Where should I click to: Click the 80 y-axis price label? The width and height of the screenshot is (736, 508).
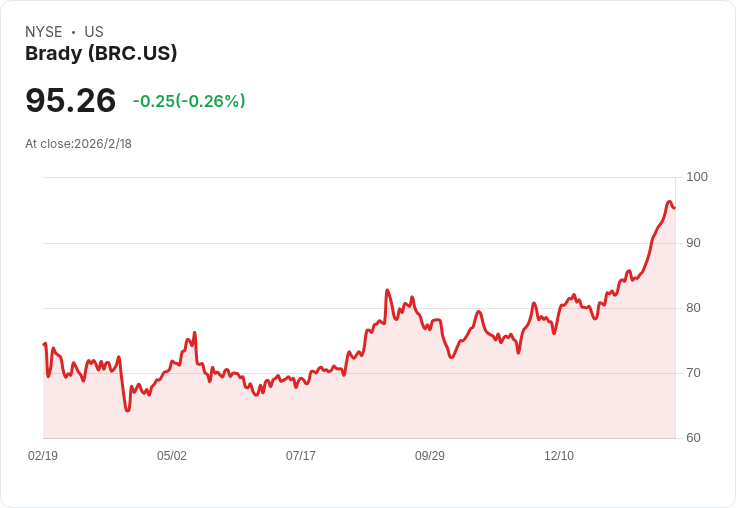[x=694, y=308]
